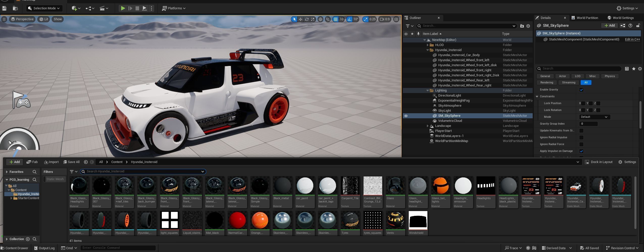
Task: Activate the Rotate viewport tool
Action: click(x=307, y=19)
